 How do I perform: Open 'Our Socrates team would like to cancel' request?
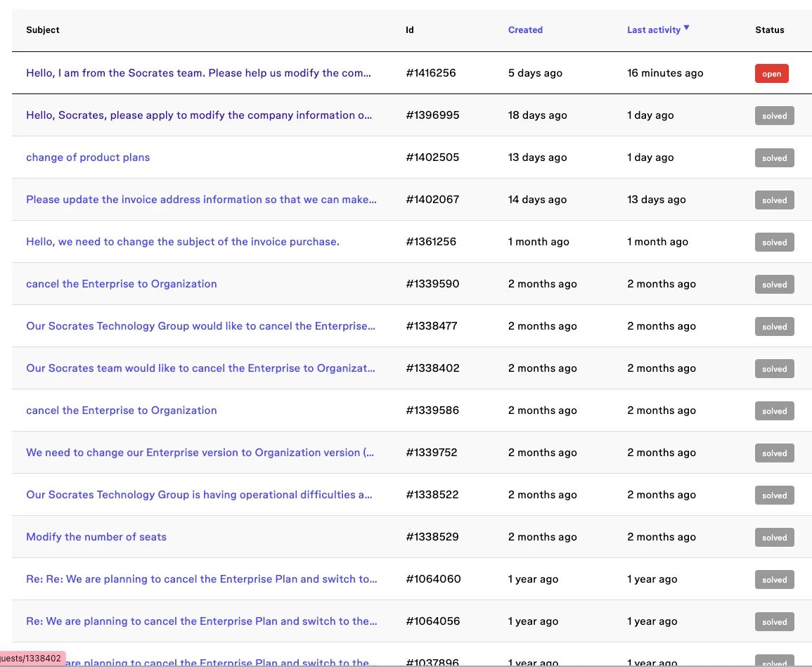pyautogui.click(x=200, y=368)
